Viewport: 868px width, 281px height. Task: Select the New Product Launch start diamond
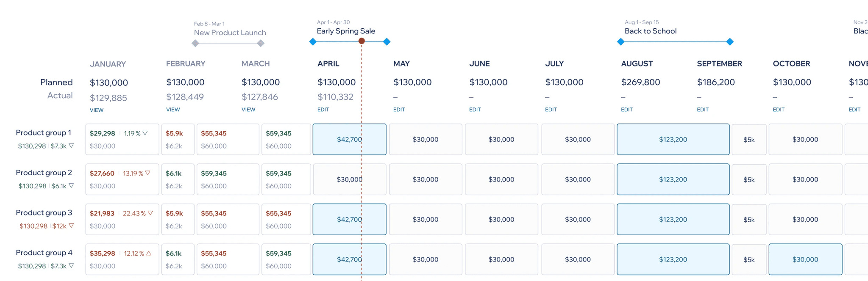195,43
